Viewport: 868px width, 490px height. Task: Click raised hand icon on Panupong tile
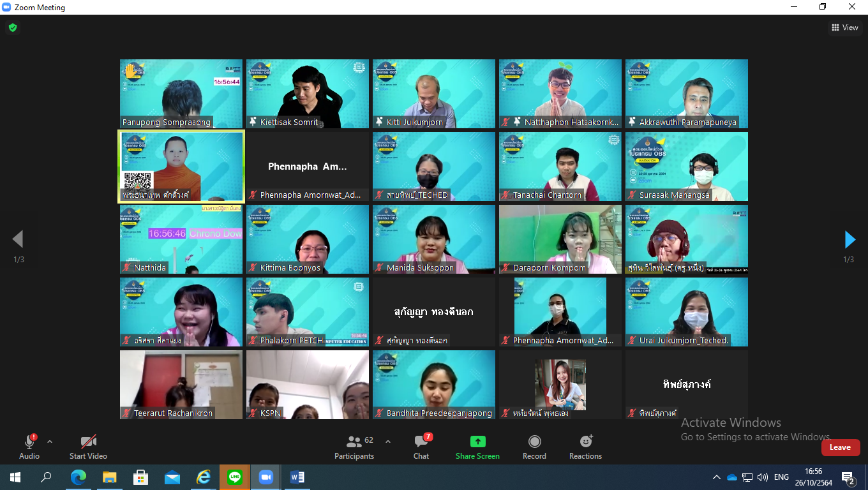131,70
